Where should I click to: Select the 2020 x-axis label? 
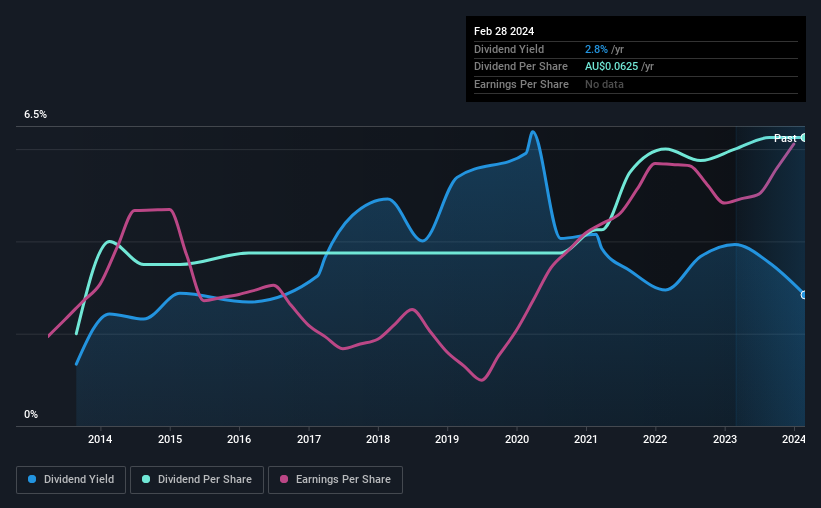tap(517, 439)
